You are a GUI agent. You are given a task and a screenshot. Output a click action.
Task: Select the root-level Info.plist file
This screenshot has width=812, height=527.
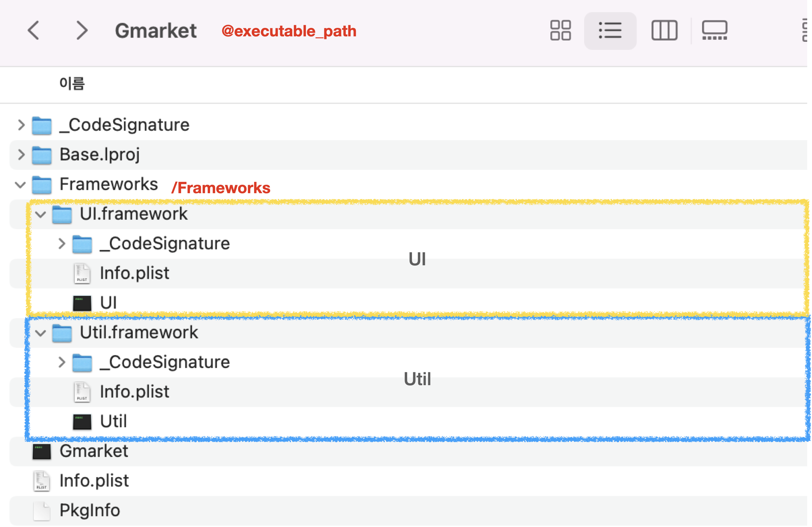pyautogui.click(x=94, y=481)
